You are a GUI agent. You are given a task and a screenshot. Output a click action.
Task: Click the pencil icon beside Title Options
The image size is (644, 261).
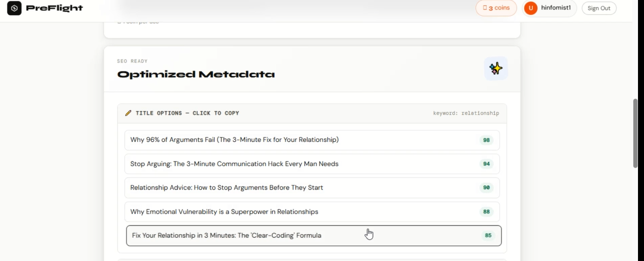tap(128, 113)
